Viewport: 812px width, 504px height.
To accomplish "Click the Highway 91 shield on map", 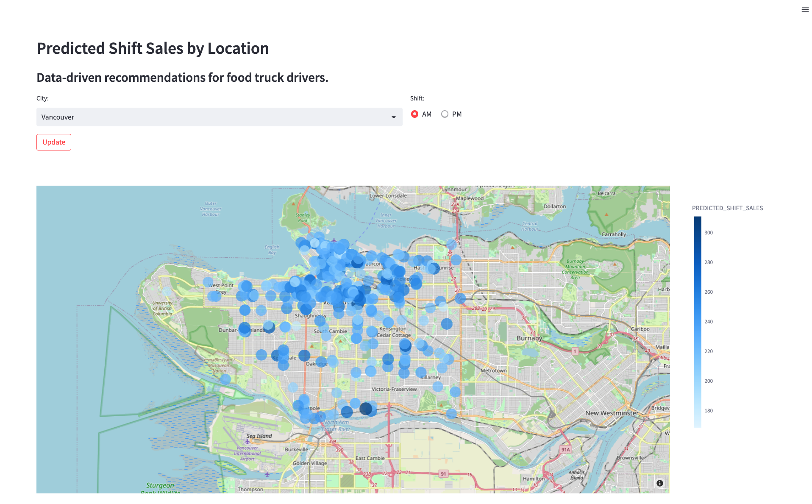I will point(443,474).
